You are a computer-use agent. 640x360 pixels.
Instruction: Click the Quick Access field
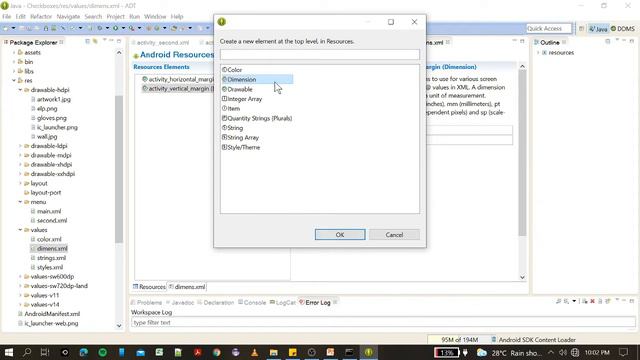[549, 29]
